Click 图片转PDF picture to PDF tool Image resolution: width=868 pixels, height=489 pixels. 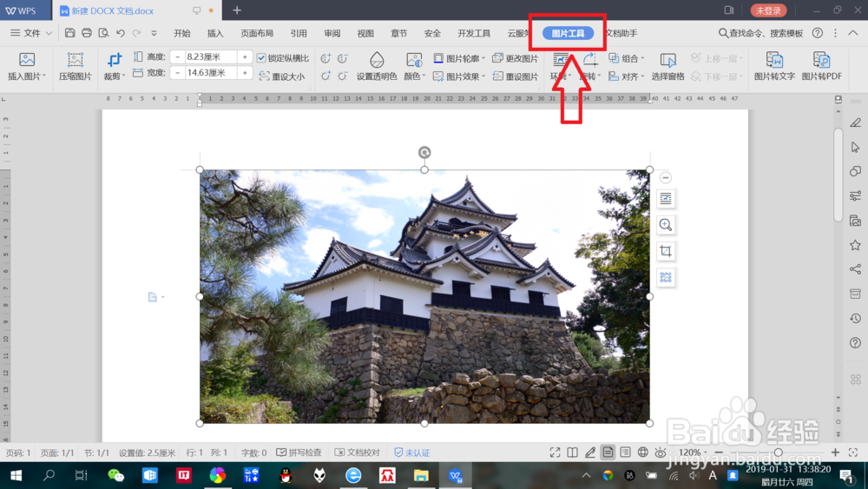point(821,67)
